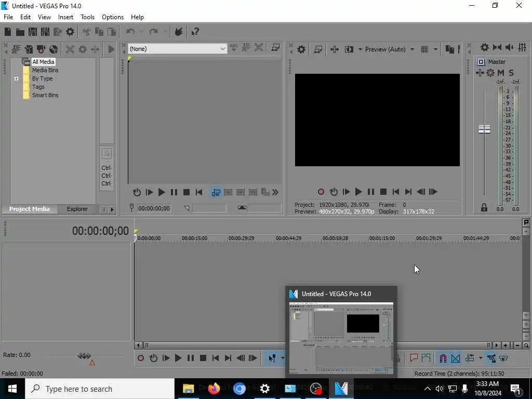Open edit tool selector dropdown arrow
532x399 pixels.
click(x=282, y=358)
